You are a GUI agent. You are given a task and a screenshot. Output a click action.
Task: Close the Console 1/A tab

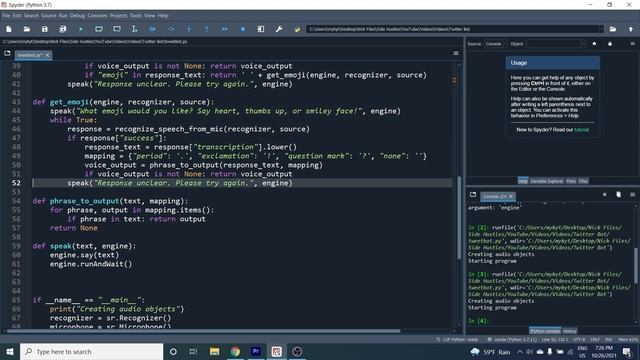(511, 196)
